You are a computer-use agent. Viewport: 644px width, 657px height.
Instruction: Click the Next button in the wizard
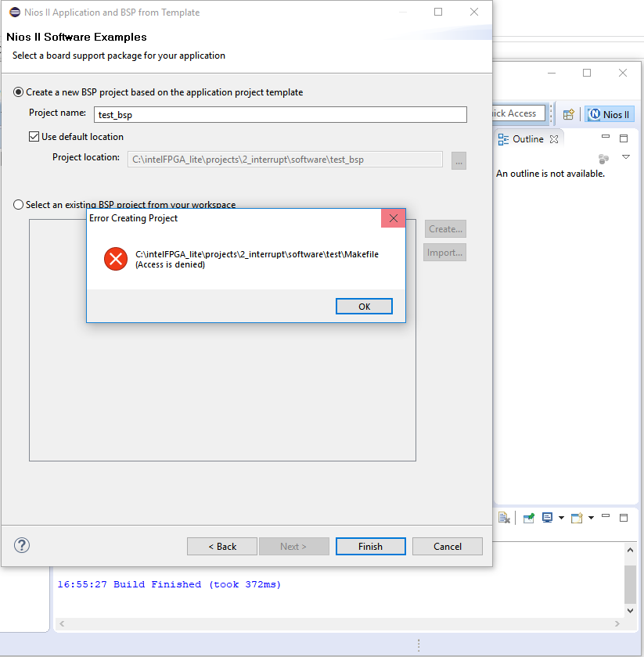[294, 547]
